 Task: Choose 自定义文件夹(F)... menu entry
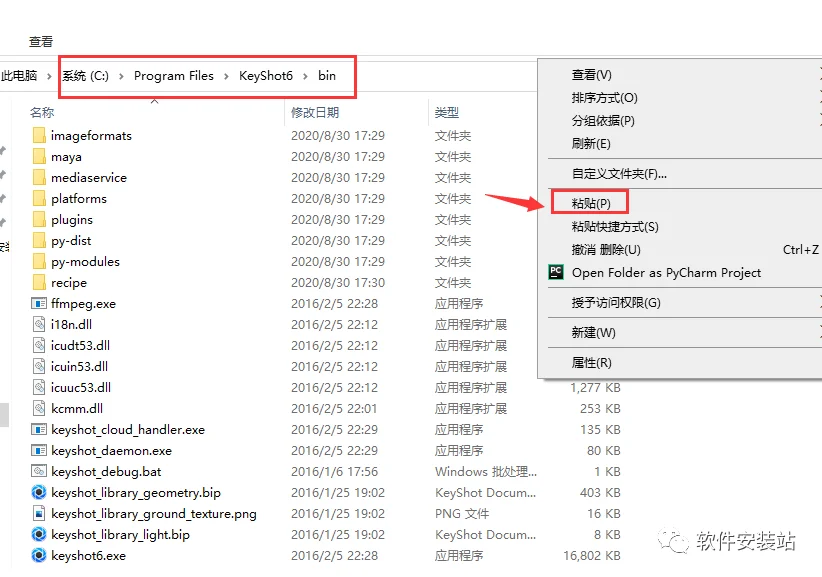[619, 174]
